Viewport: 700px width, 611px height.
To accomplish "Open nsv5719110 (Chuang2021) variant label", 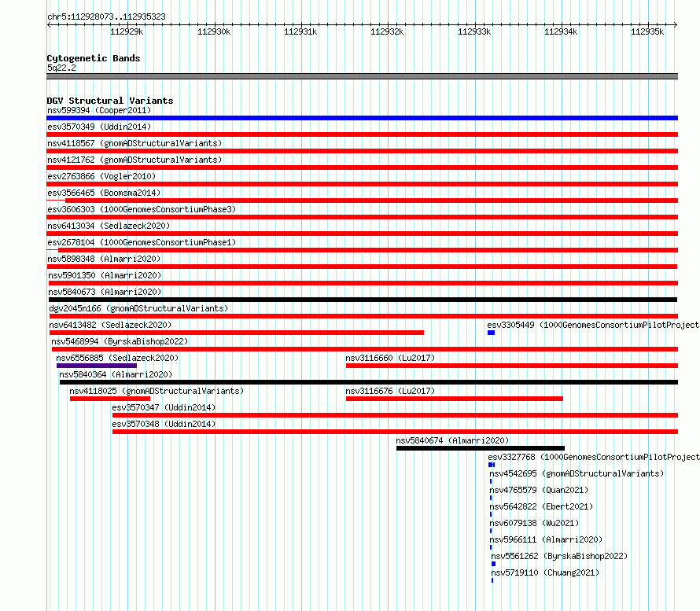I will point(545,572).
